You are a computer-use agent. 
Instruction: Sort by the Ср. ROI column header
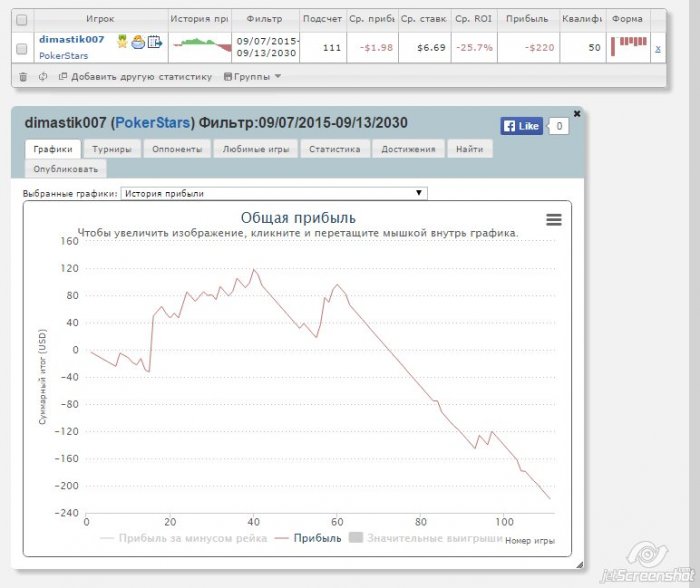[x=474, y=19]
